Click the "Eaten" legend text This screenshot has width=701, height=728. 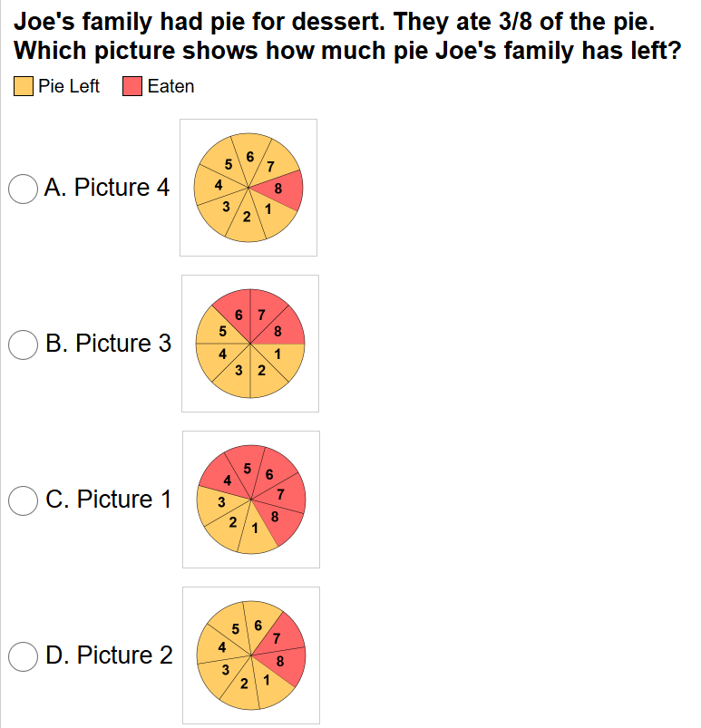170,87
